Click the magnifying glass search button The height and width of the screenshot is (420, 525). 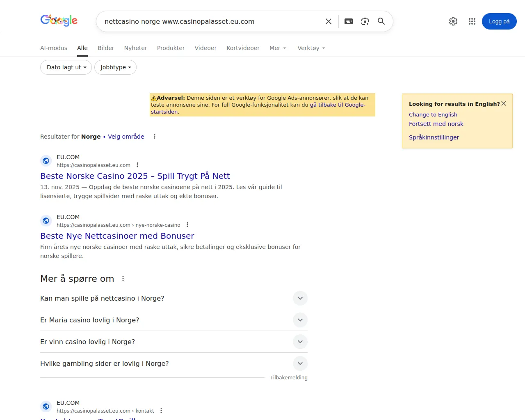(381, 21)
